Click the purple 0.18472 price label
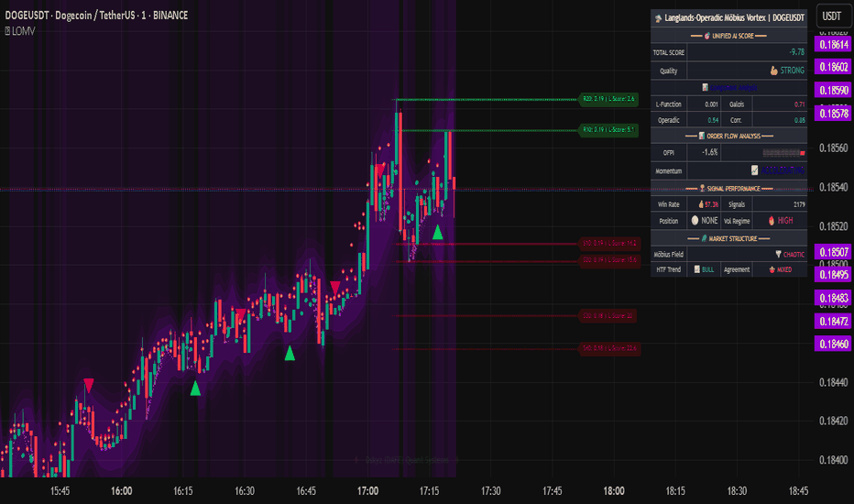The image size is (854, 504). [833, 321]
